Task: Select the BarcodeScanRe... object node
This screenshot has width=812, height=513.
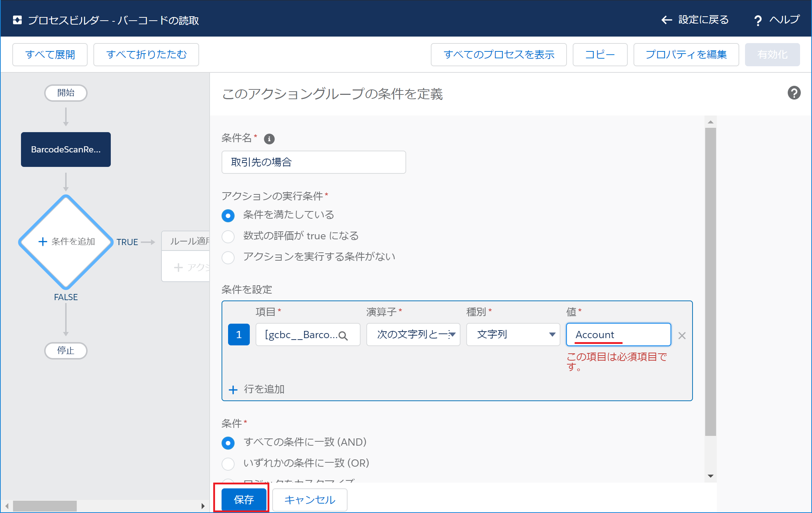Action: (66, 150)
